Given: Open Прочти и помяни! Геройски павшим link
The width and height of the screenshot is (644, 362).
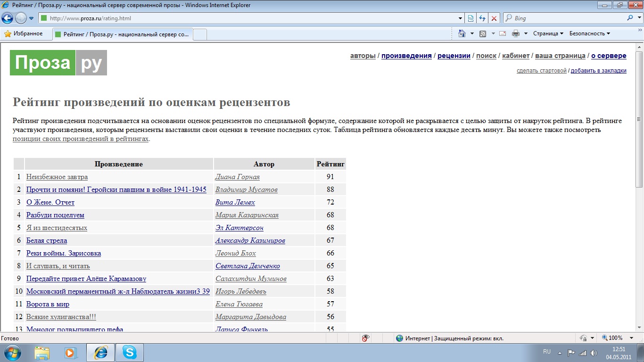Looking at the screenshot, I should (x=116, y=189).
